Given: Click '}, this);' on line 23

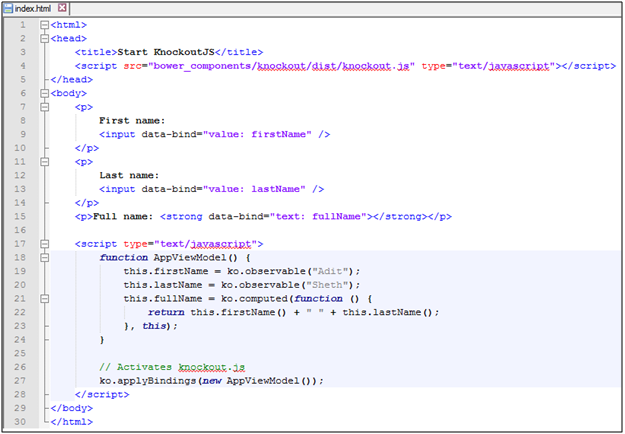Looking at the screenshot, I should [150, 326].
